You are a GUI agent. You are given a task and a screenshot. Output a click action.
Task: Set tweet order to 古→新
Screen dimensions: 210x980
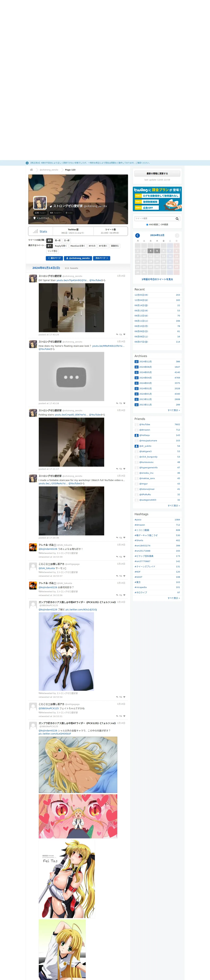tap(67, 240)
